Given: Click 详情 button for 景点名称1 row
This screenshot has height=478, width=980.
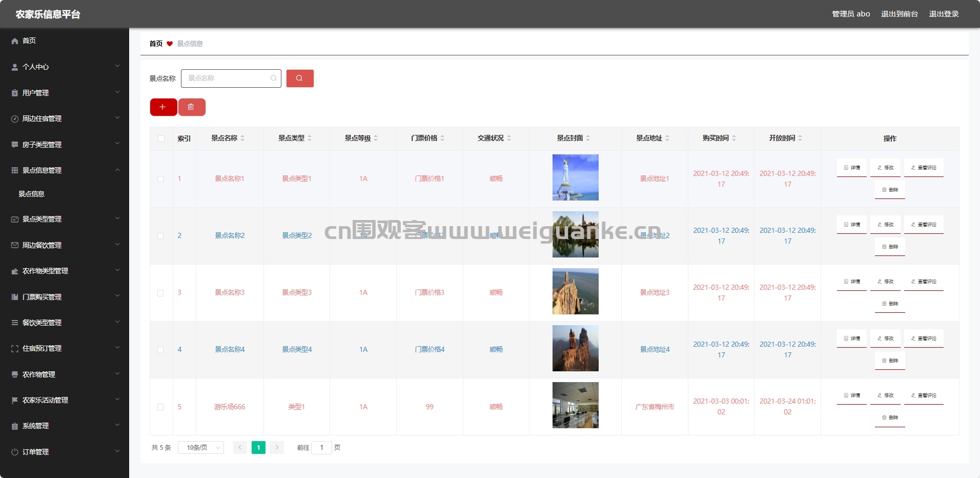Looking at the screenshot, I should coord(852,168).
